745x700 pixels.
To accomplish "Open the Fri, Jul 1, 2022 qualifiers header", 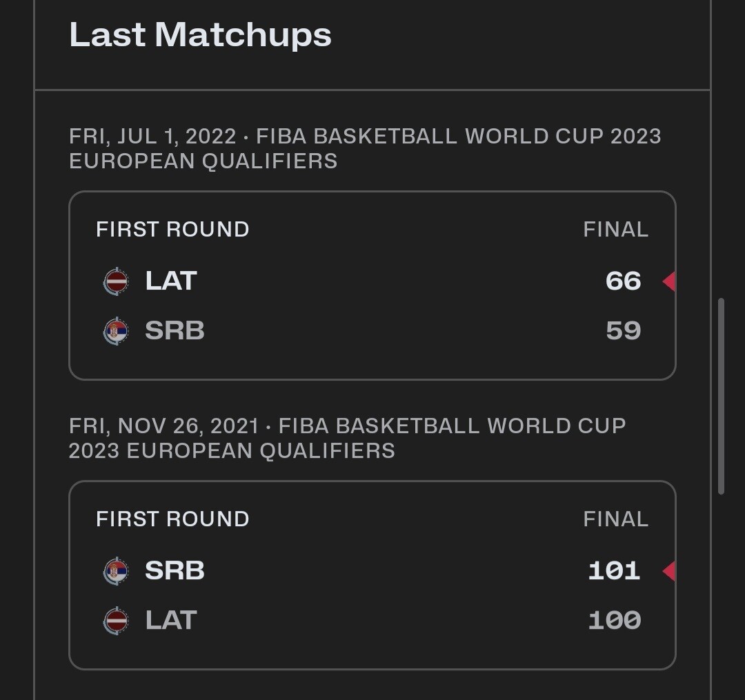I will [365, 148].
